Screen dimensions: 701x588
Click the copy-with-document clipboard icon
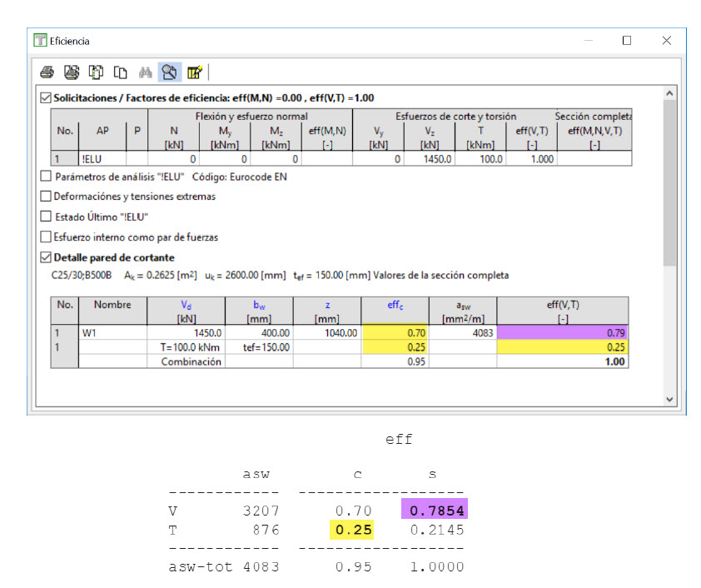[x=96, y=72]
